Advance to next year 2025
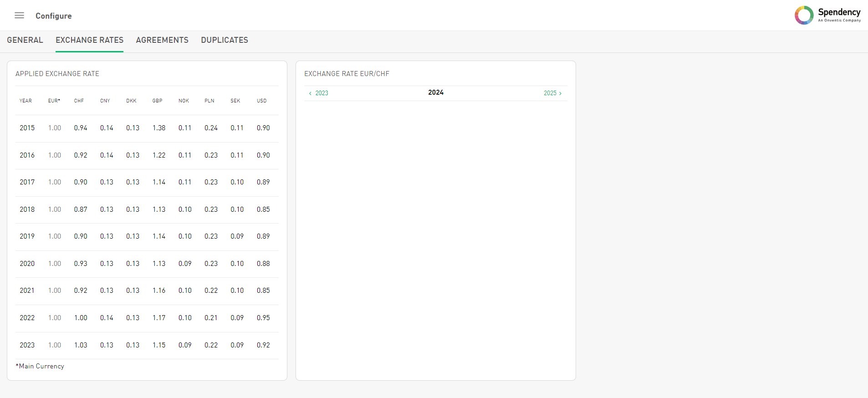 tap(552, 93)
